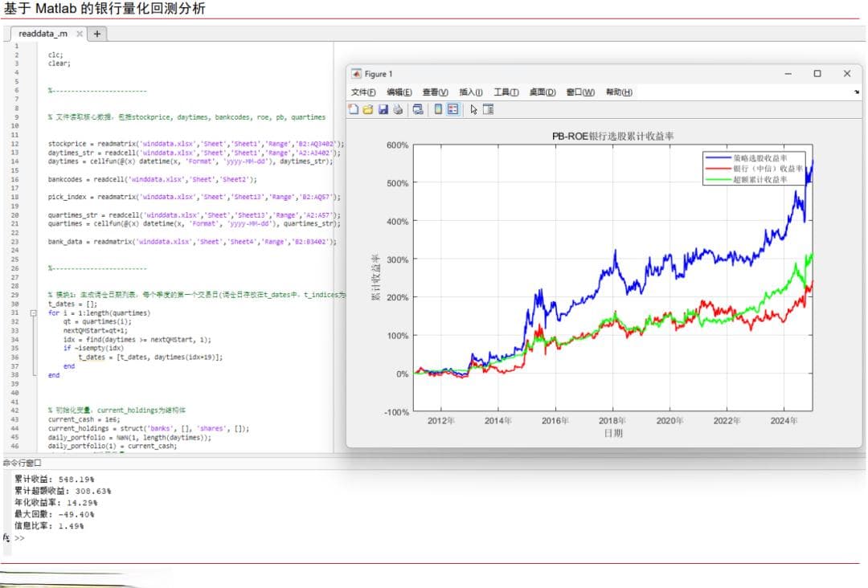868x588 pixels.
Task: Click the x-axis label 日期
Action: coord(612,433)
